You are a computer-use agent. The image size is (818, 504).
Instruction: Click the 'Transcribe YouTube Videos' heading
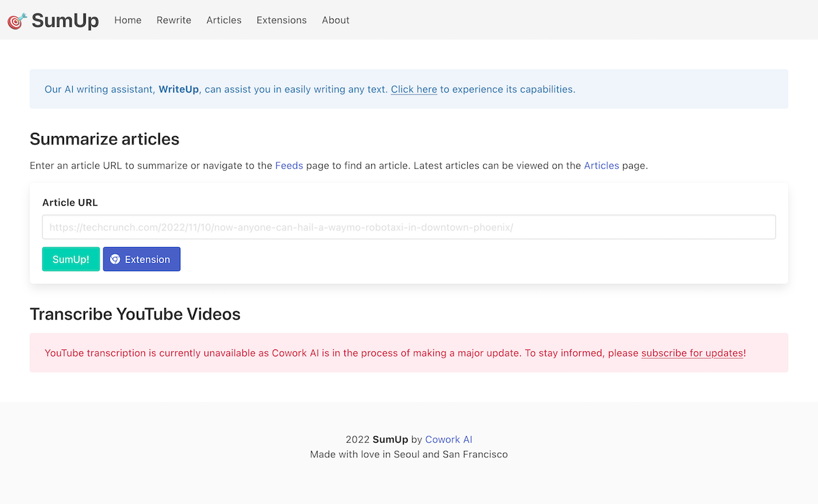(135, 314)
